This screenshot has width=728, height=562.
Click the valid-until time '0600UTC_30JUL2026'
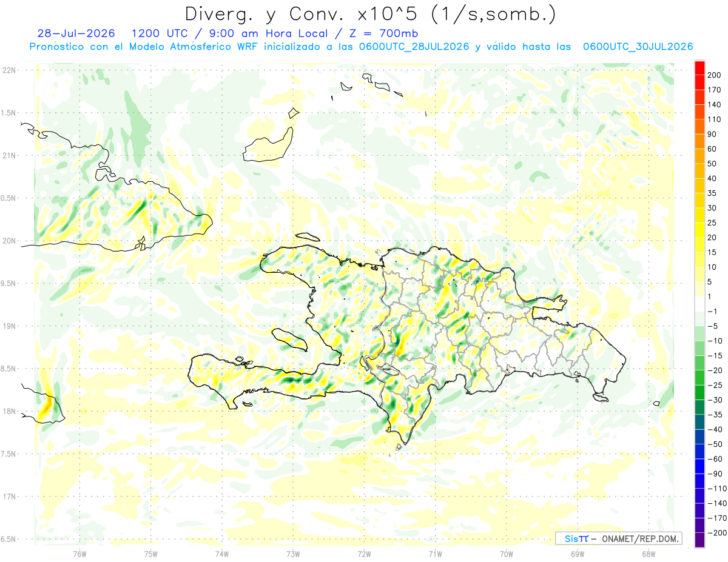click(x=638, y=47)
